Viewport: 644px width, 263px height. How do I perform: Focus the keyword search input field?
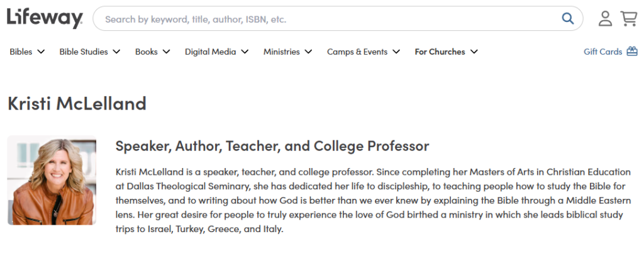331,18
